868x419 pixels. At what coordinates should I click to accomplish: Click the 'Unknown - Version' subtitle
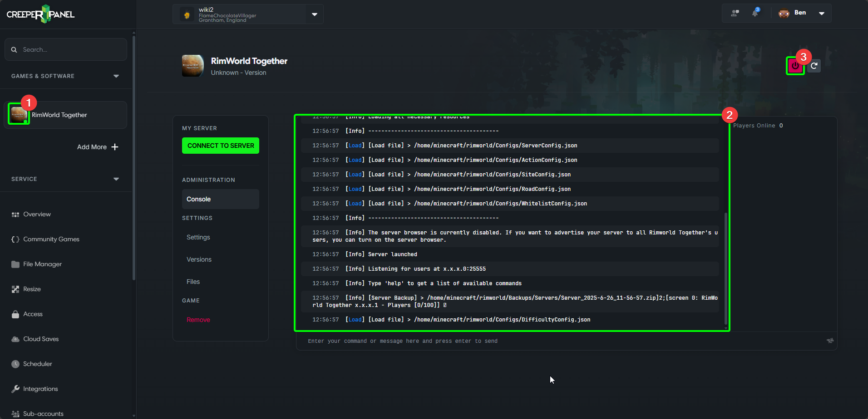pyautogui.click(x=238, y=73)
